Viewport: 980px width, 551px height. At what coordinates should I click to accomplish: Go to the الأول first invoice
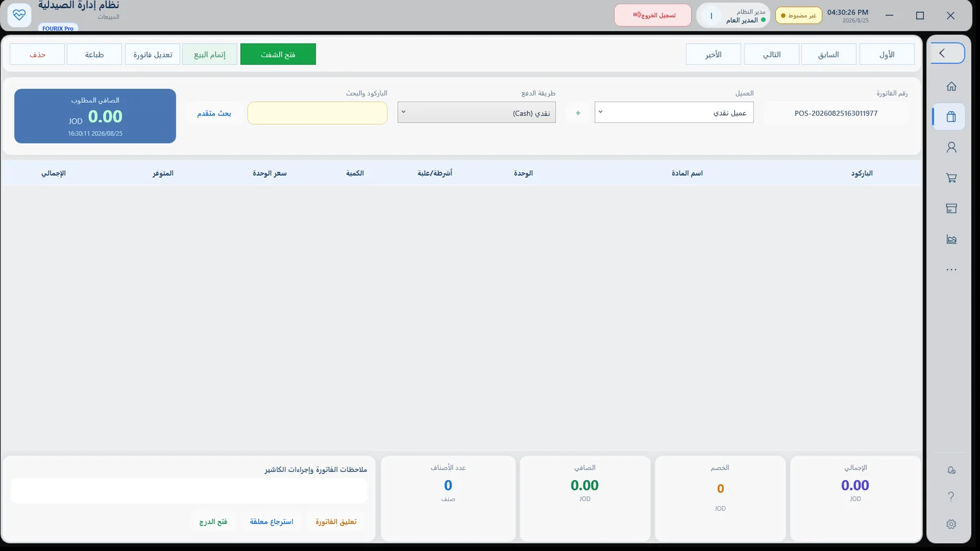coord(887,54)
